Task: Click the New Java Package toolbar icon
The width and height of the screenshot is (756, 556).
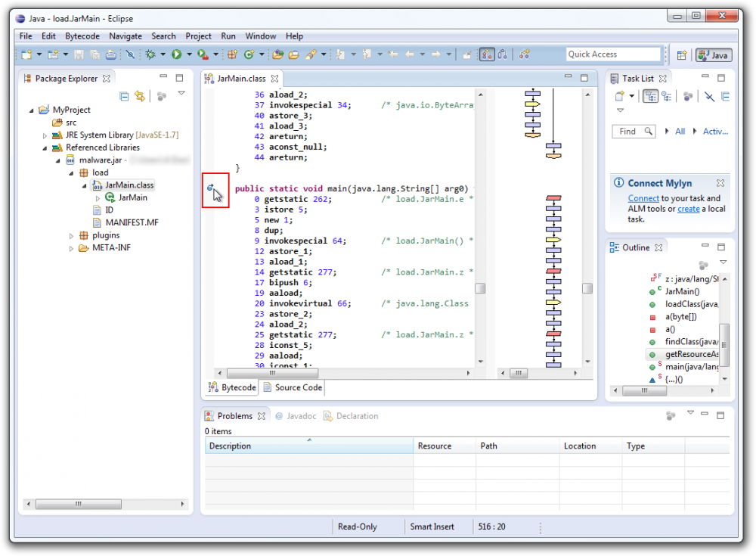Action: pos(232,54)
